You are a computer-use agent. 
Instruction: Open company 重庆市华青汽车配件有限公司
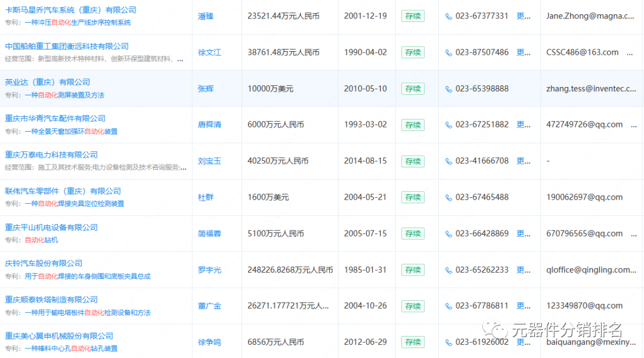pos(55,118)
